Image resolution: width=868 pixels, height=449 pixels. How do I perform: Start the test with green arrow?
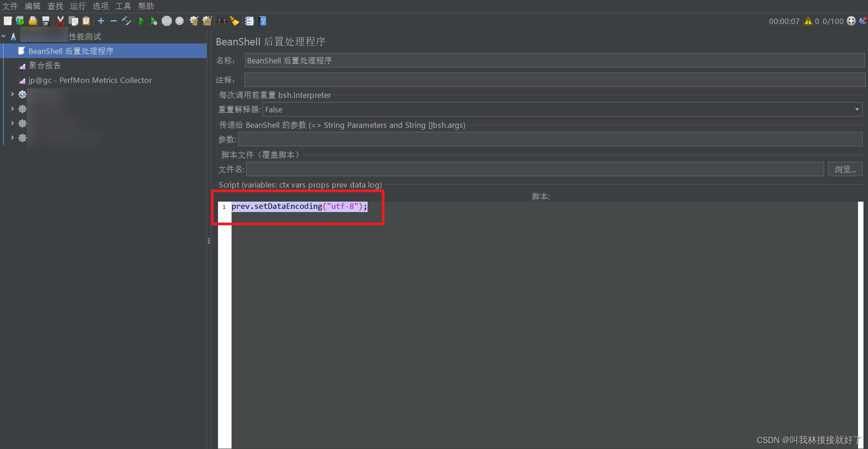(x=141, y=21)
